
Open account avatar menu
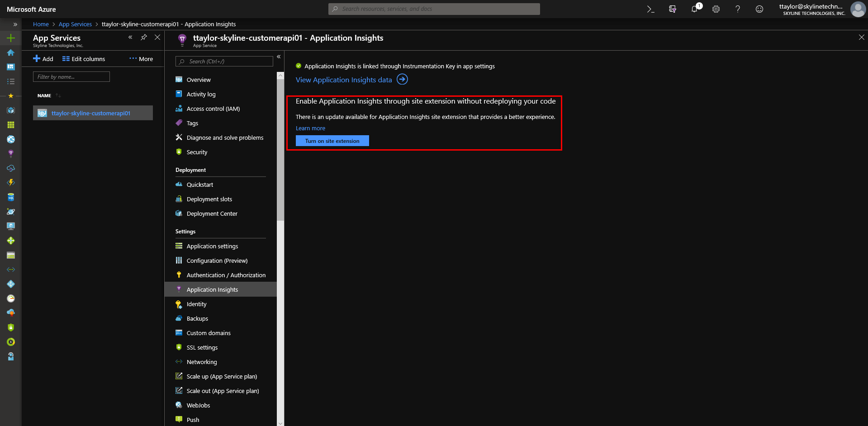[x=858, y=9]
